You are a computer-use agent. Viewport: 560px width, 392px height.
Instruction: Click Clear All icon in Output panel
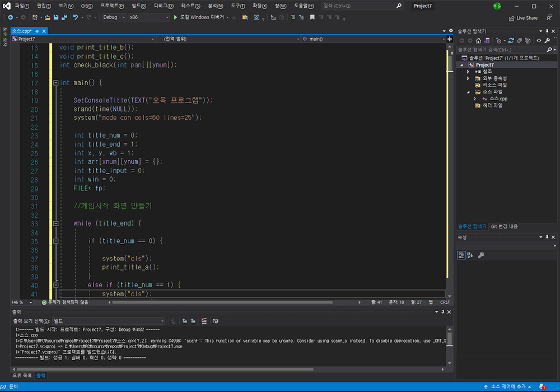click(x=204, y=321)
